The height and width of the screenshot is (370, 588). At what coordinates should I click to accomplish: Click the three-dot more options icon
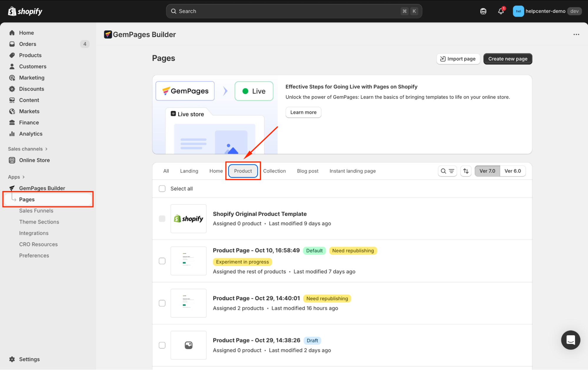tap(576, 34)
